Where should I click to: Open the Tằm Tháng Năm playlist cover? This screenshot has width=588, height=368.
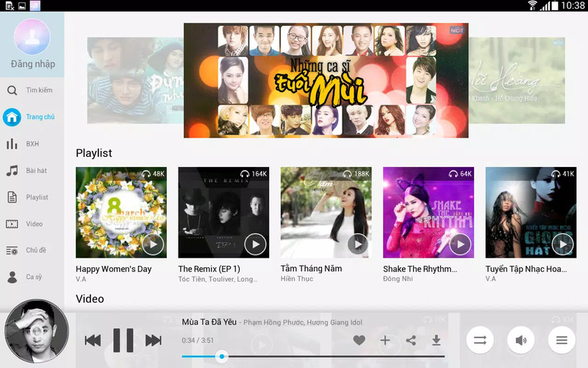[x=326, y=213]
